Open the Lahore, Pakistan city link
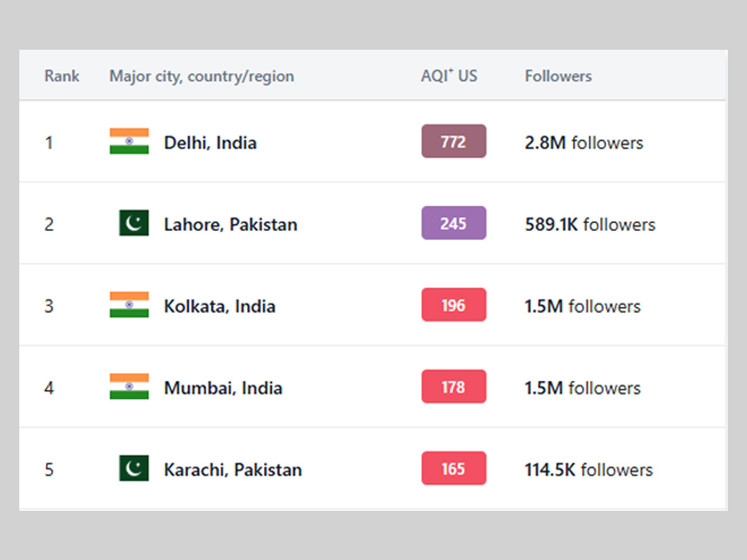This screenshot has width=747, height=560. [230, 224]
